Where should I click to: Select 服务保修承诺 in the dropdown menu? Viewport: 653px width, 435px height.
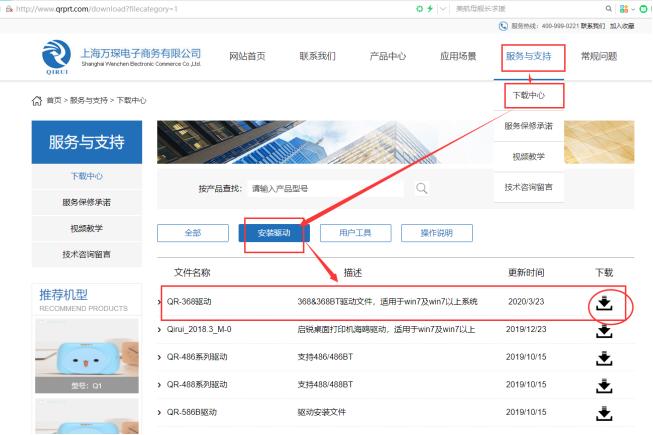click(529, 126)
